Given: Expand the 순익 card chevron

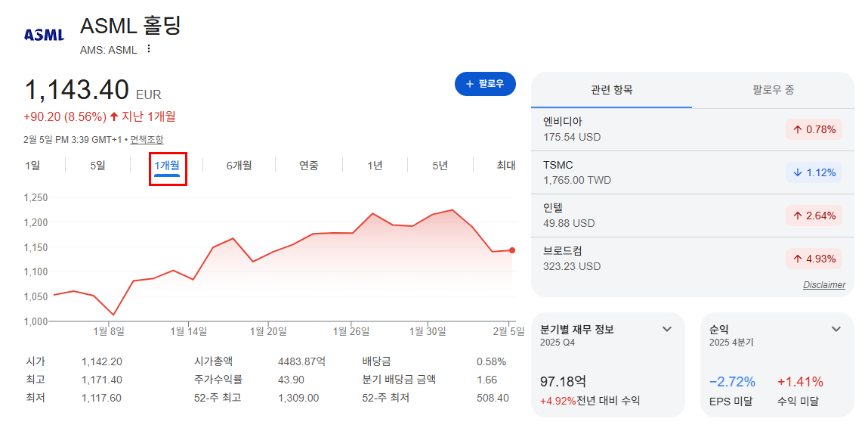Looking at the screenshot, I should pyautogui.click(x=836, y=329).
